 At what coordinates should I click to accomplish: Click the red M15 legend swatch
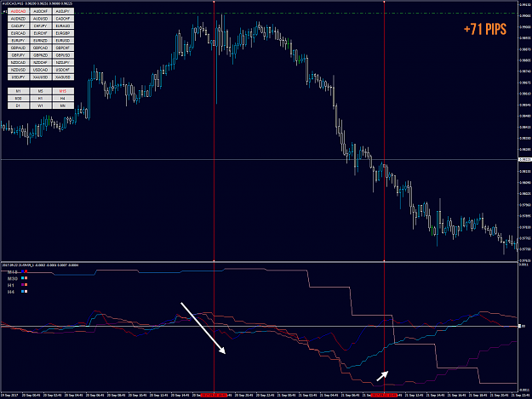tap(26, 271)
